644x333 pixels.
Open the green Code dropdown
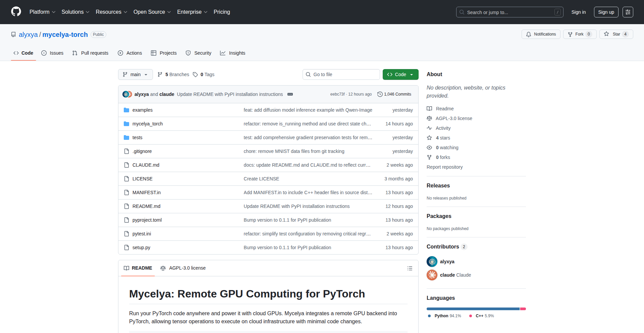[400, 74]
